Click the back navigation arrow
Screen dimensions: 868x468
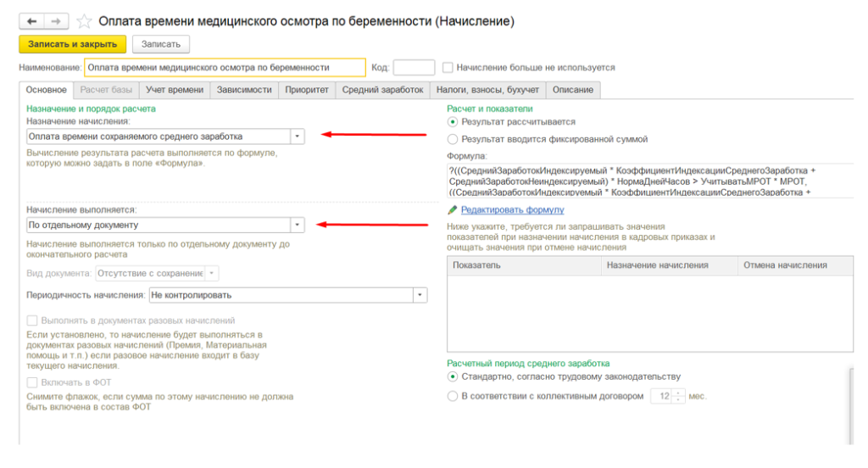pyautogui.click(x=31, y=20)
